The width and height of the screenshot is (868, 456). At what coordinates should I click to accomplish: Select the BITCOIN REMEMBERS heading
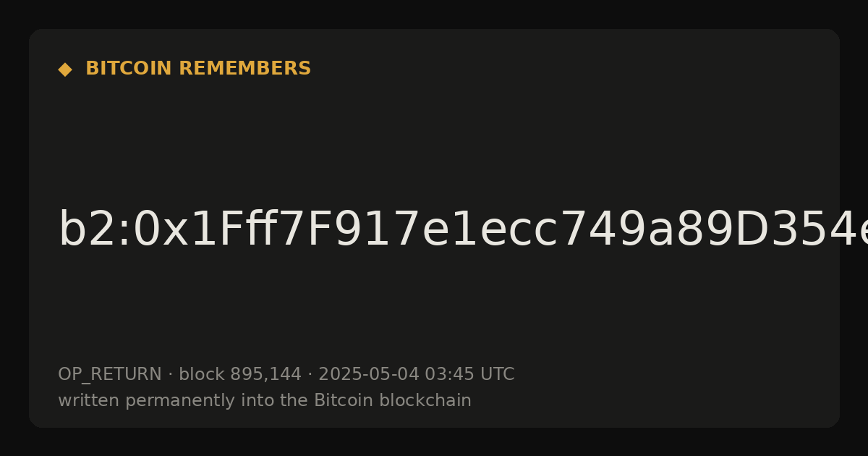pos(198,69)
